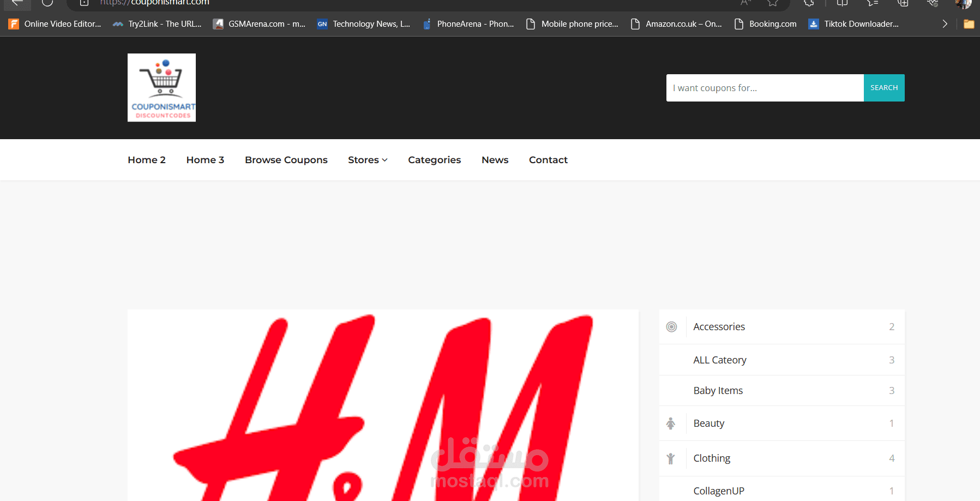
Task: Click the Clothing category icon
Action: 671,458
